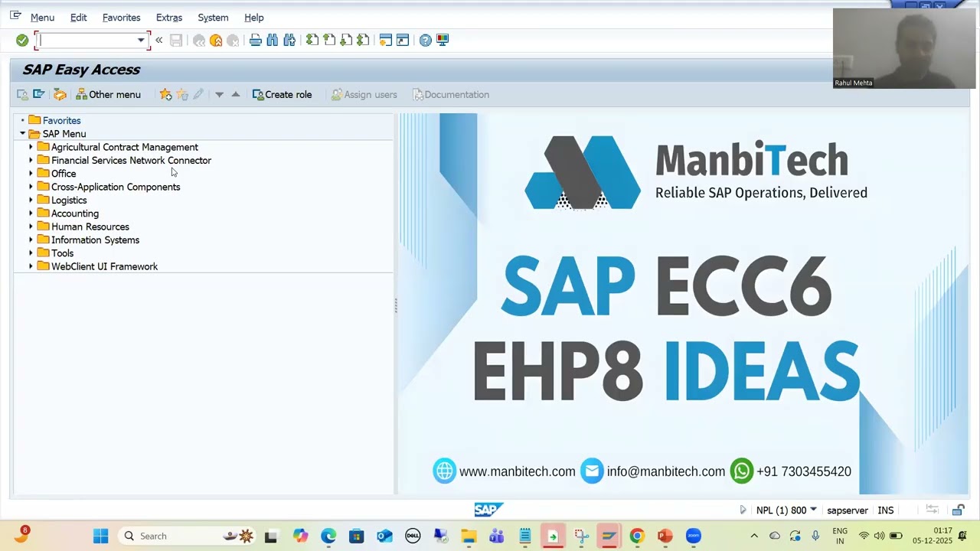Expand the Accounting folder arrow
Viewport: 980px width, 551px height.
click(31, 214)
